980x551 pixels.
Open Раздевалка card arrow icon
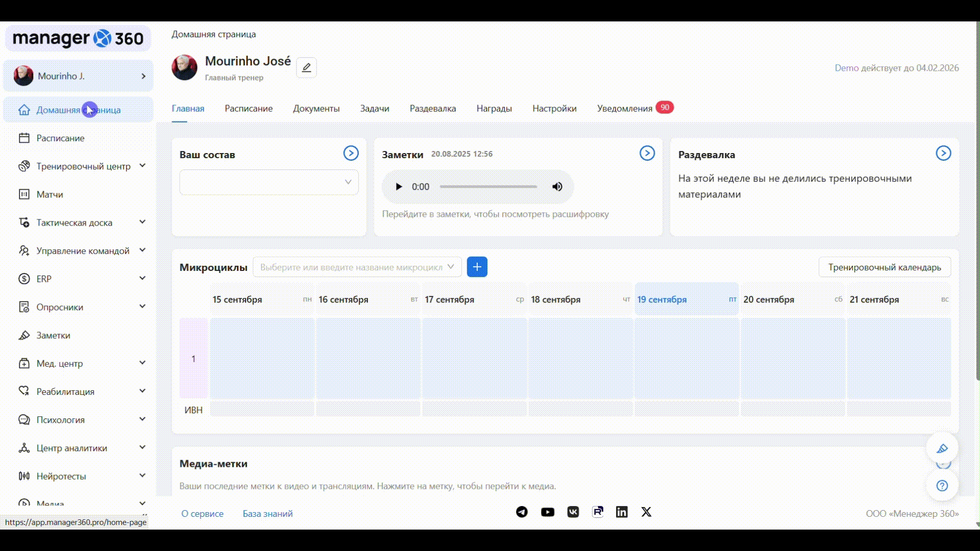(943, 153)
